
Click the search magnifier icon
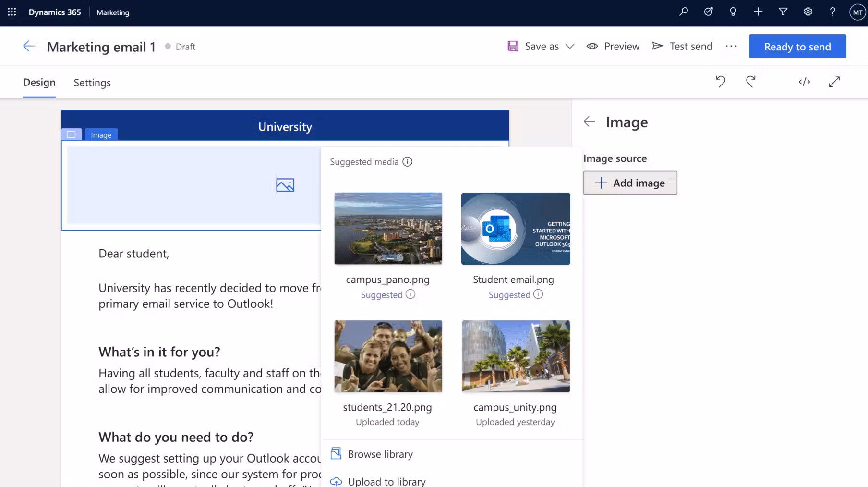coord(684,12)
